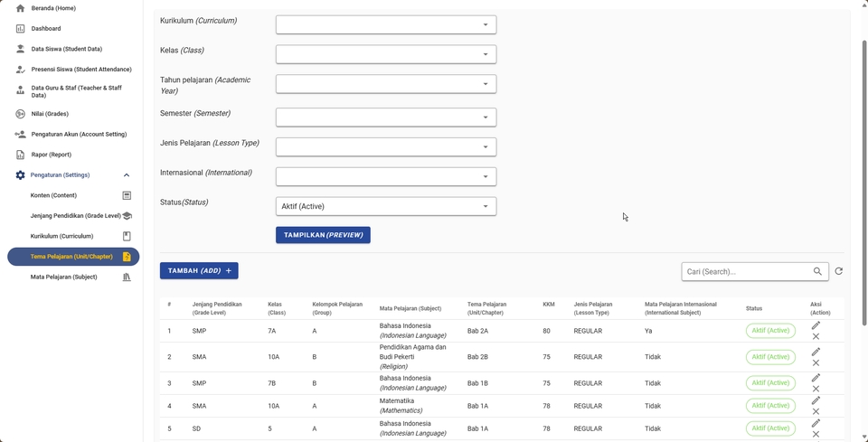Click Aktif status badge in Matematika row
Viewport: 868px width, 442px height.
[770, 406]
